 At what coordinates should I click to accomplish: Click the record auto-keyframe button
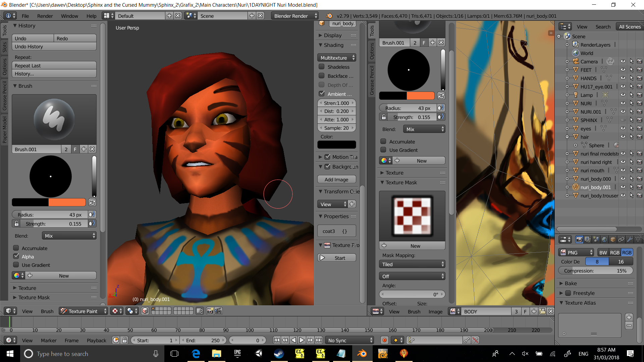point(384,340)
